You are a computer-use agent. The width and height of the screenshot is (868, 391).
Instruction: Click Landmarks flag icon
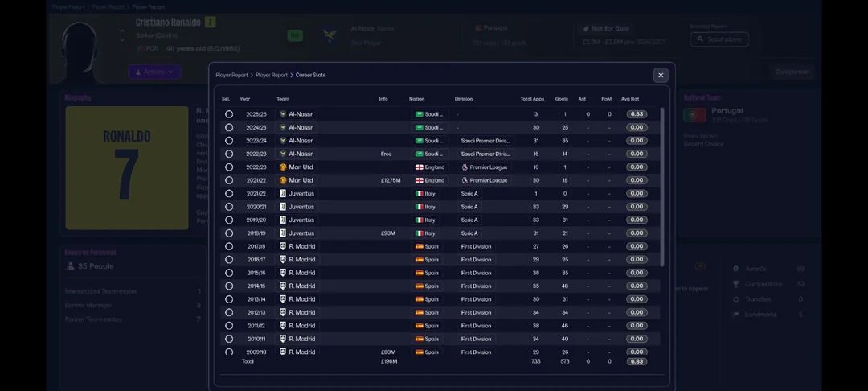[x=735, y=315]
